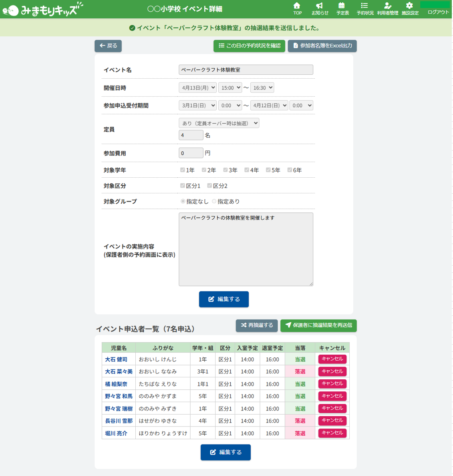Expand the 16:30 end time dropdown
Image resolution: width=453 pixels, height=476 pixels.
262,88
